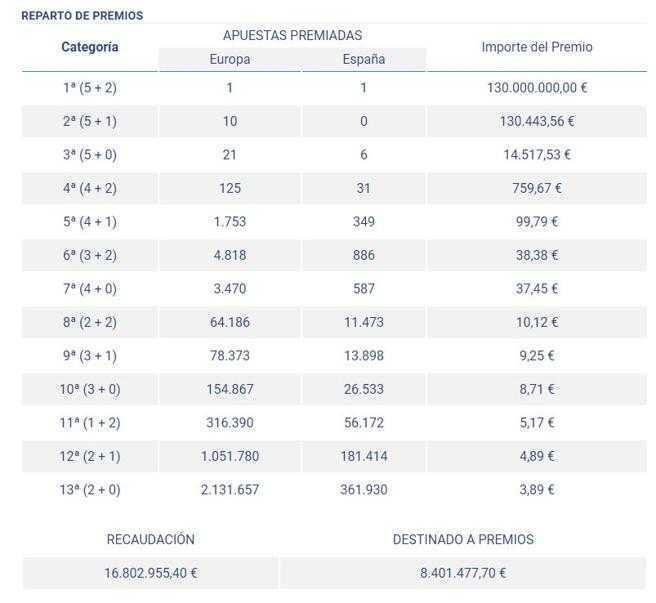Select España value 349 in 5ª row
This screenshot has height=603, width=656.
tap(364, 222)
